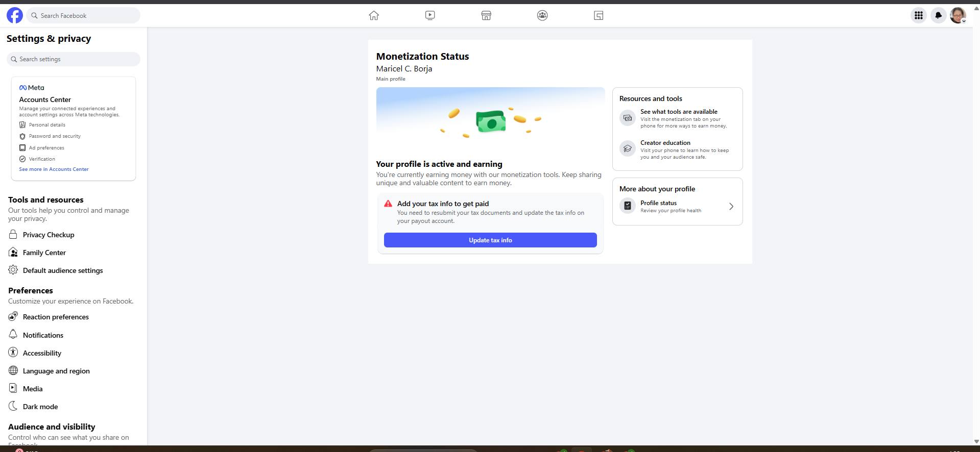The image size is (980, 452).
Task: Click the money illustration banner
Action: (x=490, y=121)
